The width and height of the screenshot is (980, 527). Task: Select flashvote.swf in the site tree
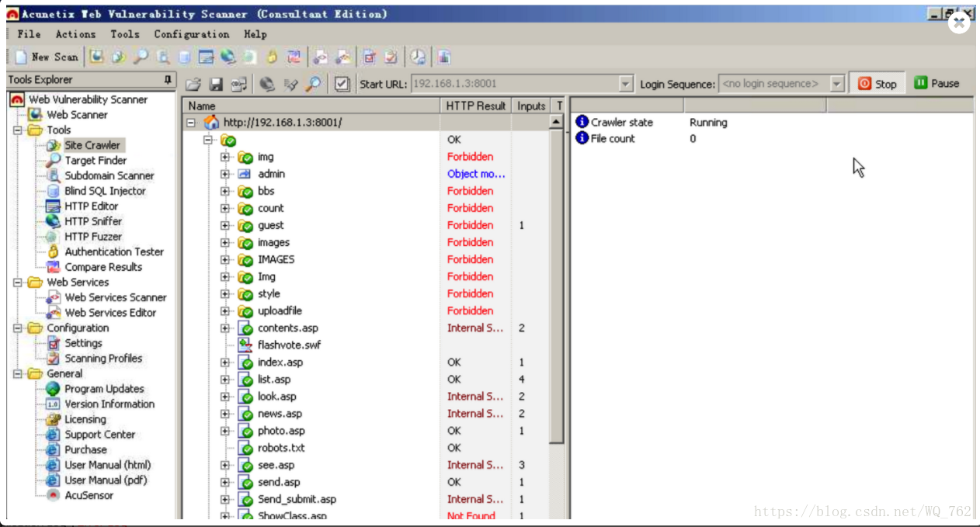[289, 345]
